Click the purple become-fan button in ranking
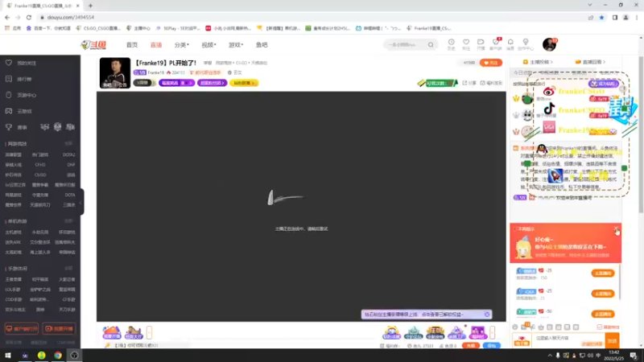This screenshot has height=362, width=644. (603, 84)
